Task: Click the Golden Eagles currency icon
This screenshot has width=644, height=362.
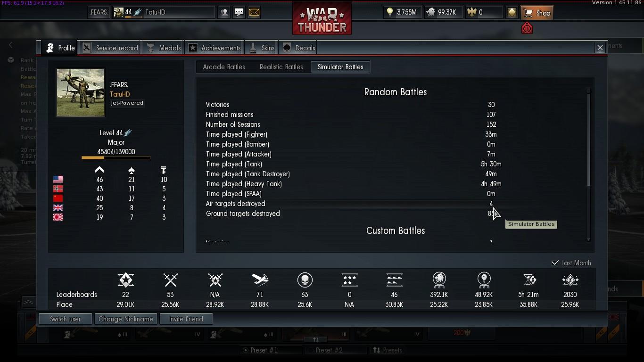Action: (471, 13)
